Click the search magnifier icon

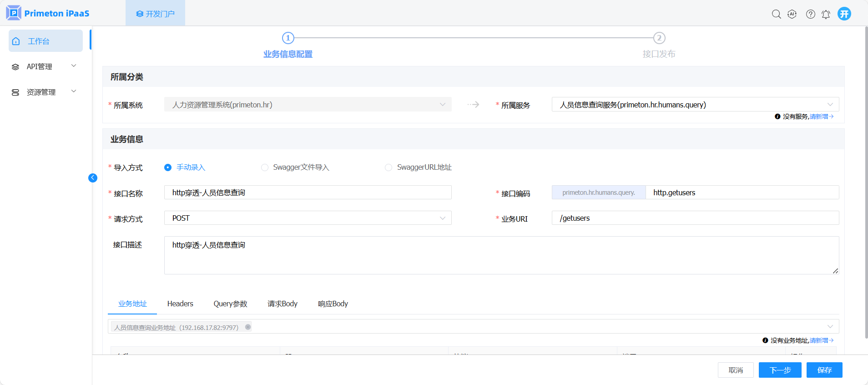[776, 14]
